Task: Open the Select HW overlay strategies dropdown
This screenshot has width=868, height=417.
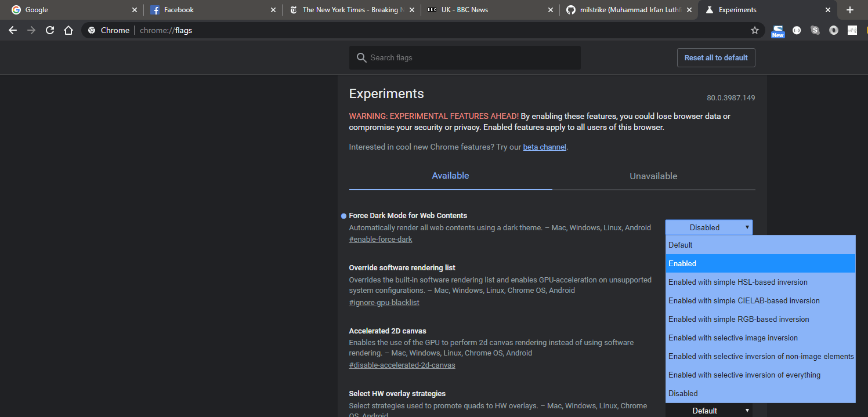Action: coord(708,411)
